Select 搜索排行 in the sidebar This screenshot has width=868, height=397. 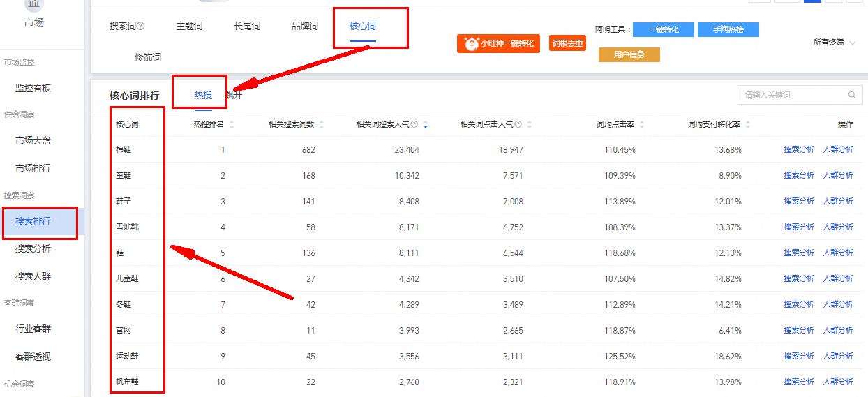[x=33, y=221]
